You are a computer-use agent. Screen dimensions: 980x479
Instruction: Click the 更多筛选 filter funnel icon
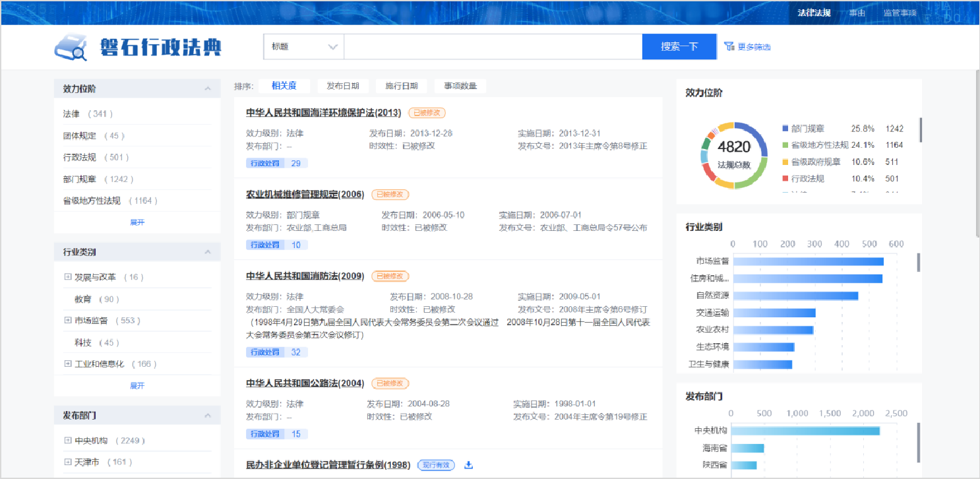point(729,47)
